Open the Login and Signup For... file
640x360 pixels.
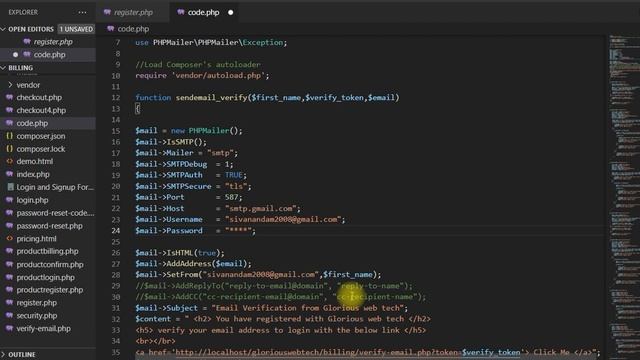[x=55, y=187]
